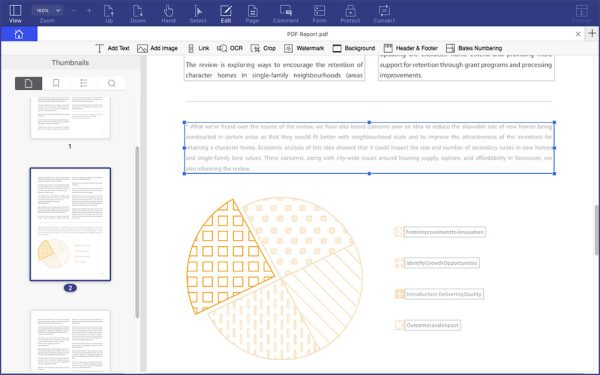Viewport: 600px width, 375px height.
Task: Open the Page tools
Action: click(x=252, y=14)
